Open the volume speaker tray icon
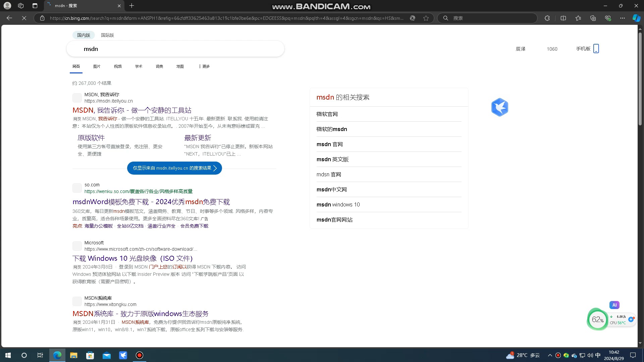The height and width of the screenshot is (362, 644). tap(590, 355)
